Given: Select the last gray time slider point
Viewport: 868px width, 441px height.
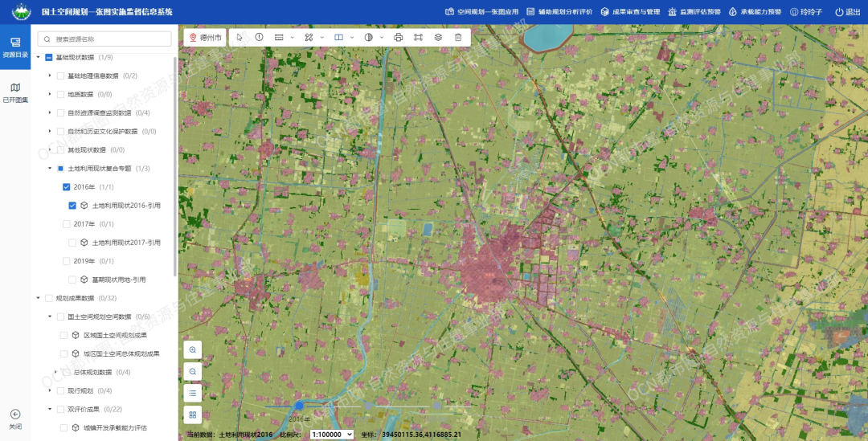Looking at the screenshot, I should (436, 406).
